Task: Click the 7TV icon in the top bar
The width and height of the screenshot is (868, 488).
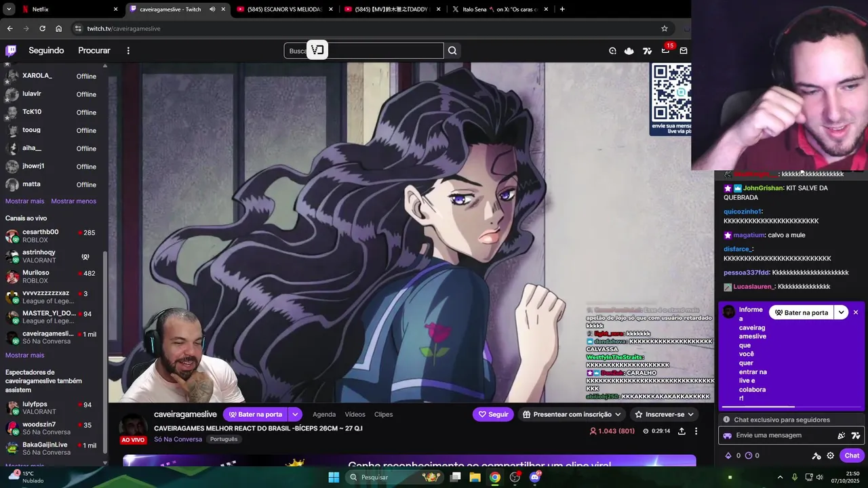Action: coord(648,50)
